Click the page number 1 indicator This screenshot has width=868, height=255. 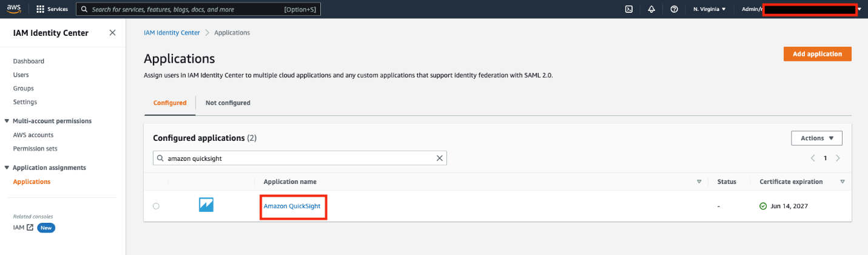click(825, 158)
